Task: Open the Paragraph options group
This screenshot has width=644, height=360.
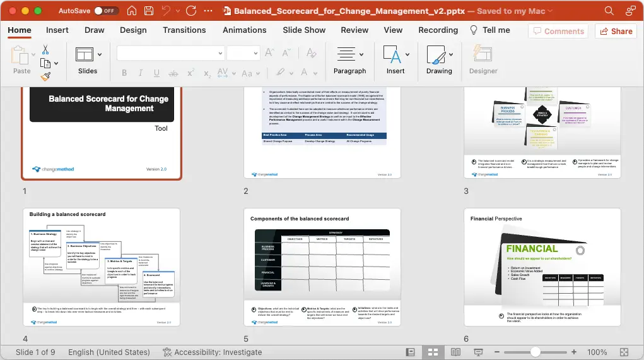Action: click(x=350, y=59)
